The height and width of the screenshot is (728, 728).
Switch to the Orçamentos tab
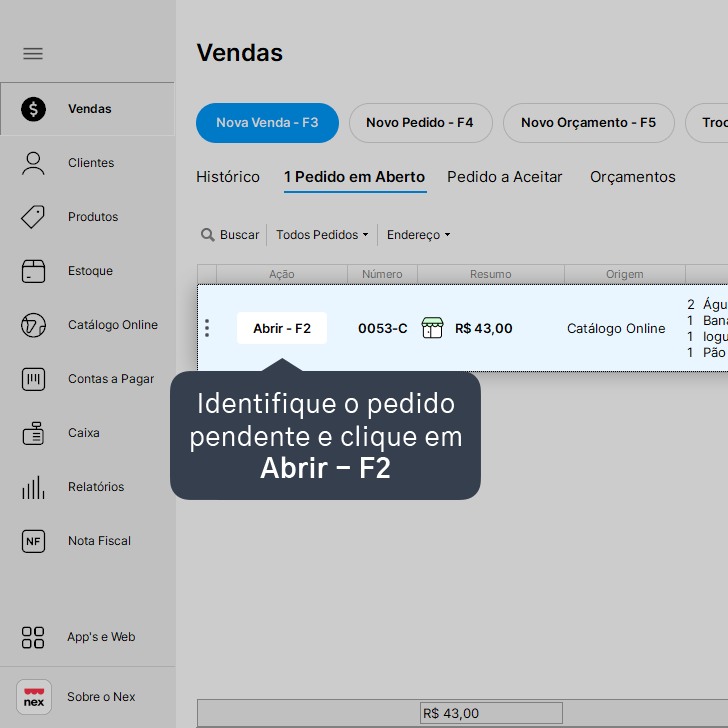[x=633, y=177]
